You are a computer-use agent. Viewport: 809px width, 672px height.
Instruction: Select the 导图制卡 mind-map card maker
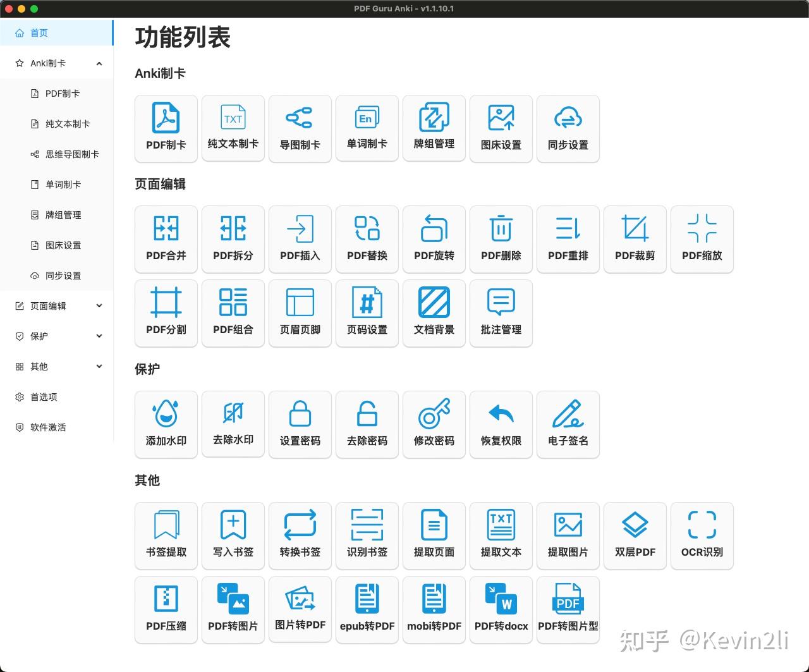300,128
